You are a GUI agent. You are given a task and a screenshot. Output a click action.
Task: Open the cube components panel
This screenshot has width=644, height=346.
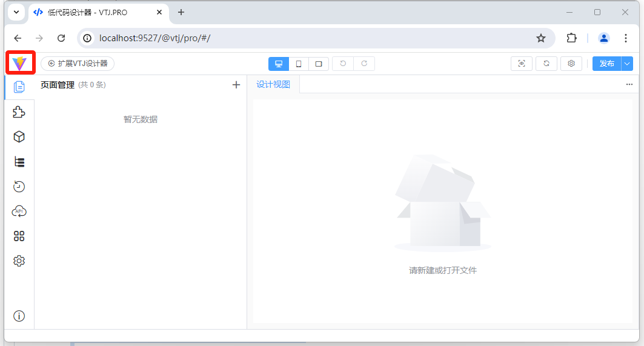tap(19, 137)
